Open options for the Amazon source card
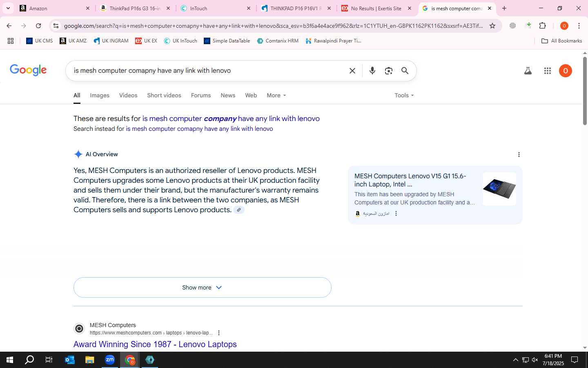Viewport: 588px width, 368px height. point(396,213)
